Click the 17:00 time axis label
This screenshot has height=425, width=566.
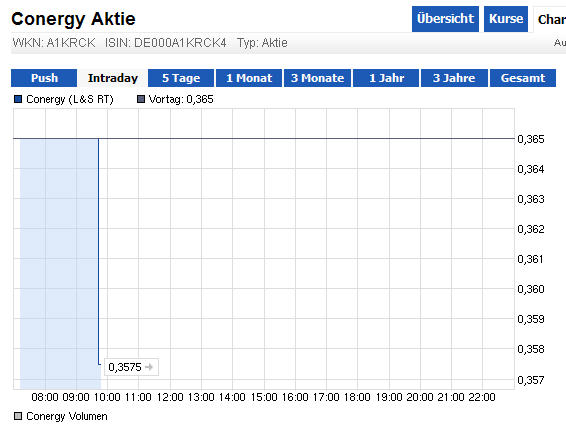(x=326, y=397)
